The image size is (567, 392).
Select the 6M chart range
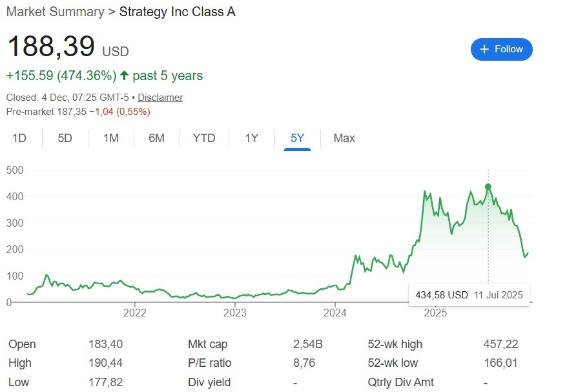click(156, 138)
